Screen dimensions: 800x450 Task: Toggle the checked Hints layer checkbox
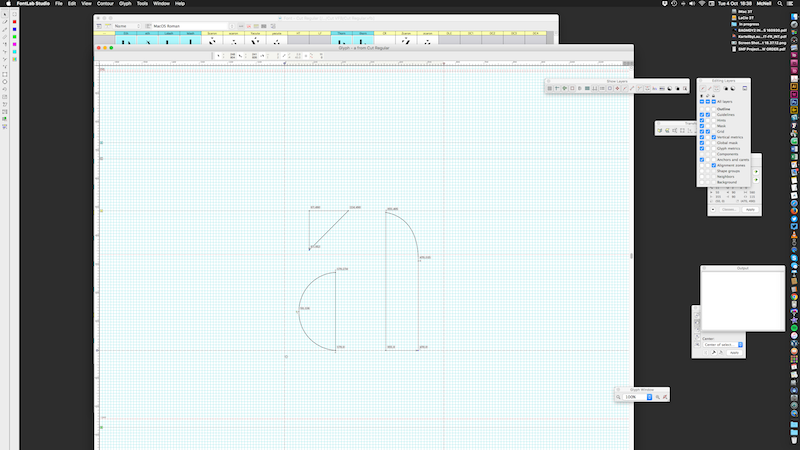pyautogui.click(x=702, y=120)
